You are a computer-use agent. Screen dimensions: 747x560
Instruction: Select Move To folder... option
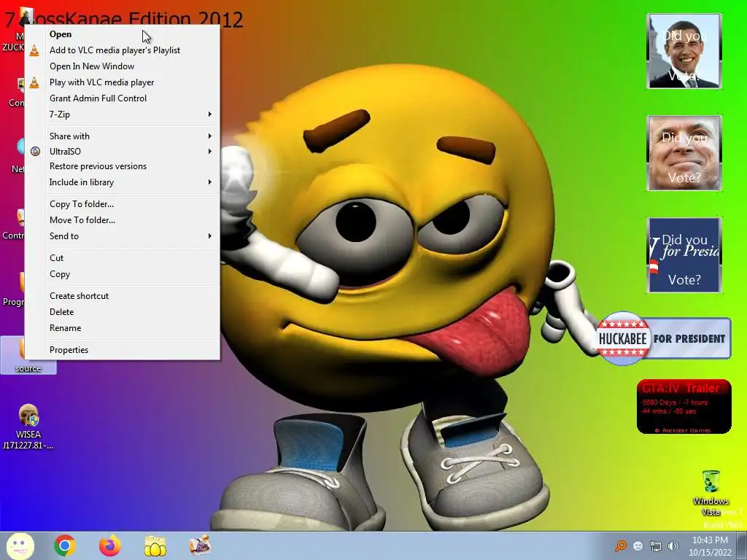tap(123, 220)
